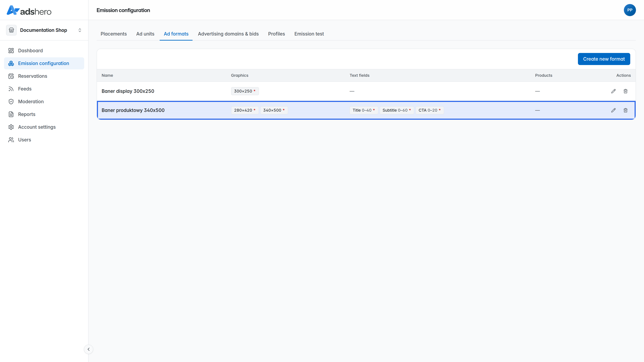Image resolution: width=644 pixels, height=362 pixels.
Task: Click Create new format button
Action: click(x=604, y=59)
